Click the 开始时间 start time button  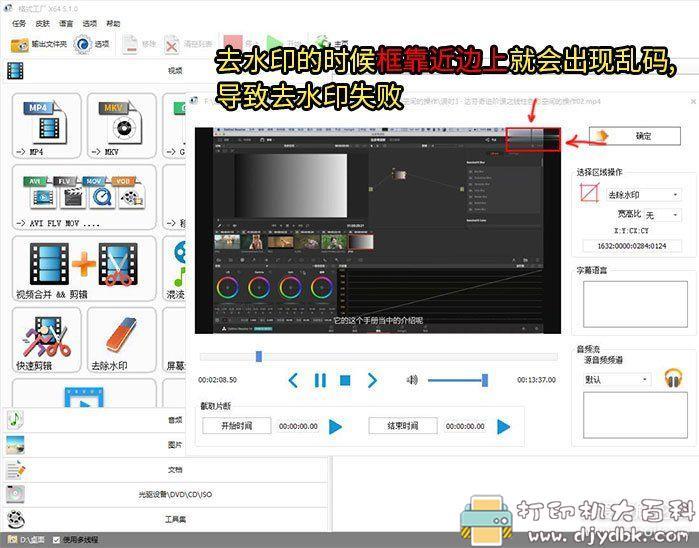click(x=237, y=426)
